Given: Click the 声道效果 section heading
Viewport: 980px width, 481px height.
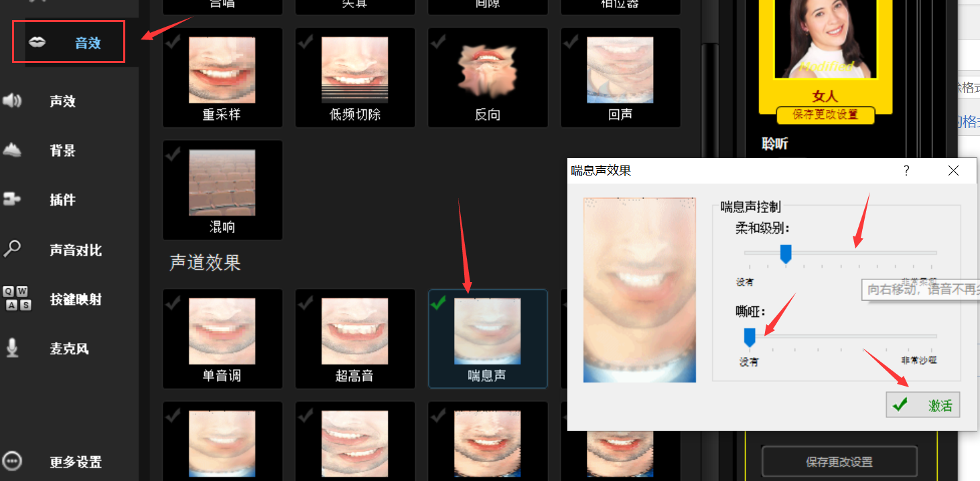Looking at the screenshot, I should [x=205, y=263].
